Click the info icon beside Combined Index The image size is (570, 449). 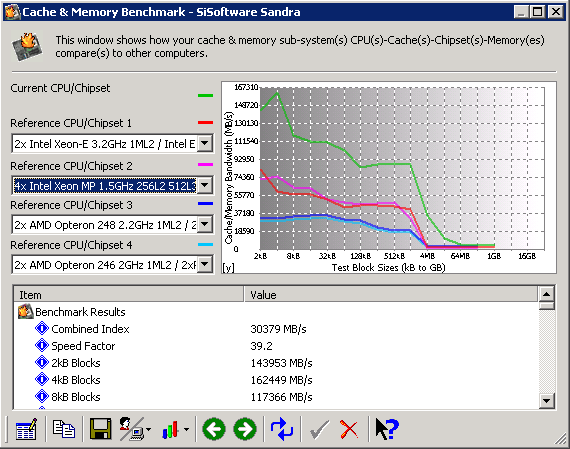pyautogui.click(x=42, y=329)
